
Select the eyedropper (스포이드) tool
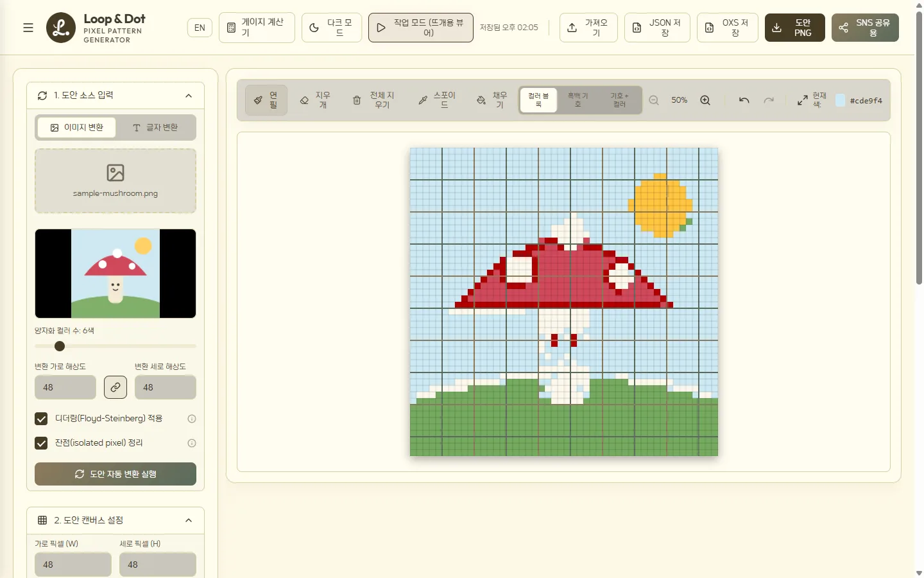pyautogui.click(x=437, y=100)
